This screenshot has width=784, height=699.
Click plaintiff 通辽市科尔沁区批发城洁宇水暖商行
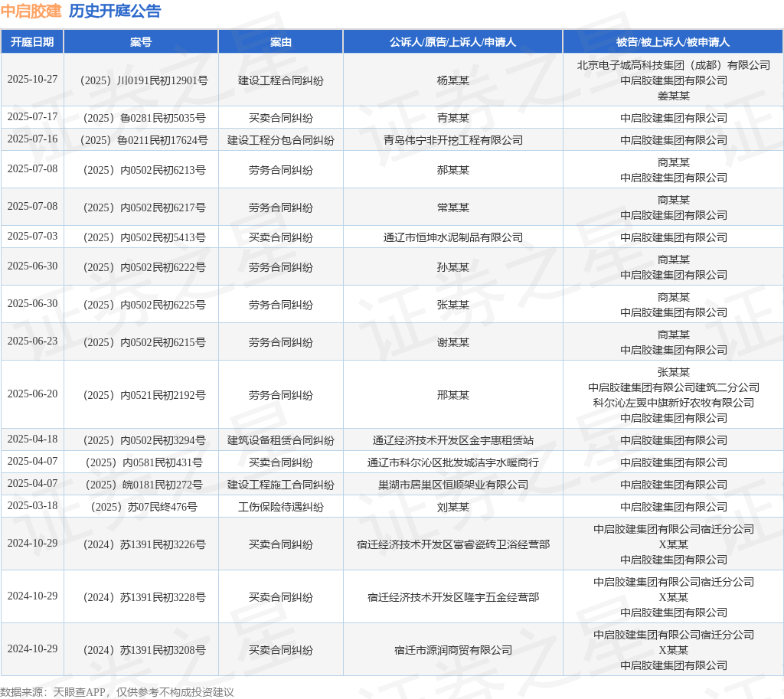tap(453, 462)
